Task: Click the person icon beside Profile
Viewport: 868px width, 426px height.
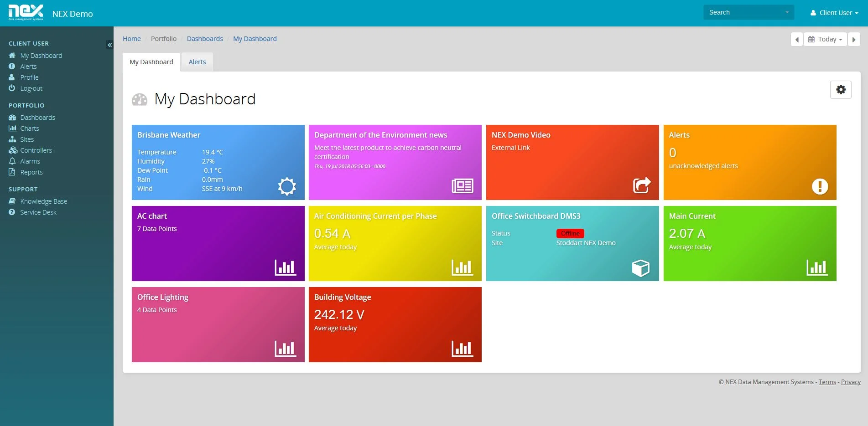Action: [12, 77]
